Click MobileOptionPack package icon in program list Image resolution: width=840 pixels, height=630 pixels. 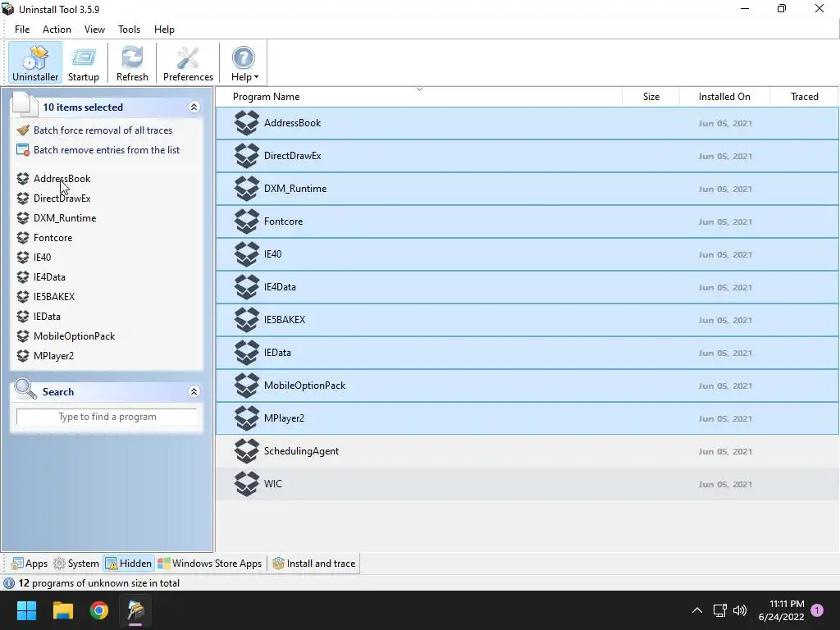[x=247, y=386]
